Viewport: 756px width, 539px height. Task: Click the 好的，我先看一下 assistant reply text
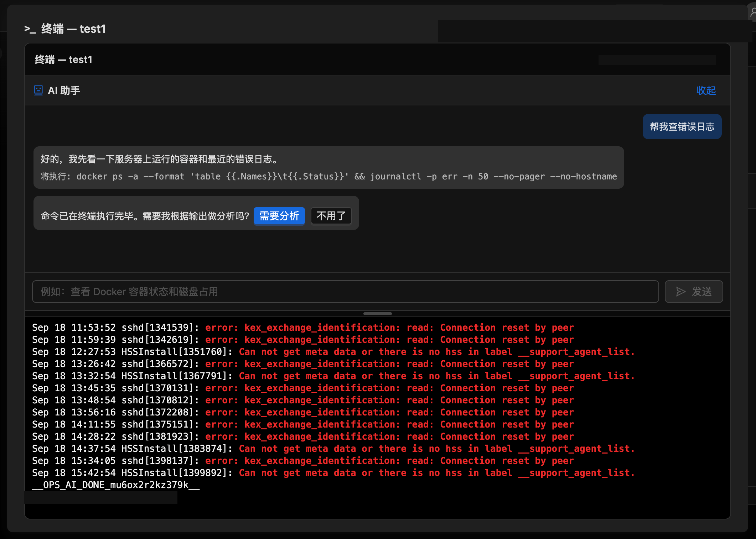click(x=160, y=159)
